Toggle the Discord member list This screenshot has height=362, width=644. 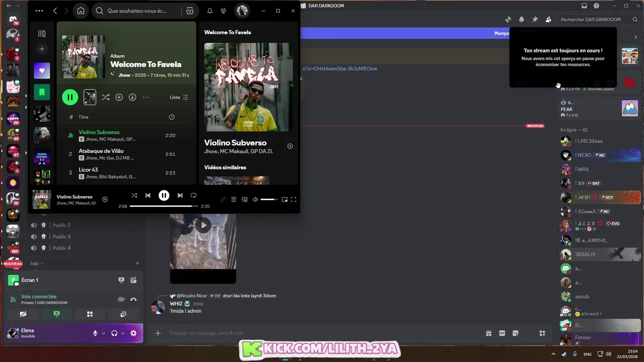coord(548,19)
